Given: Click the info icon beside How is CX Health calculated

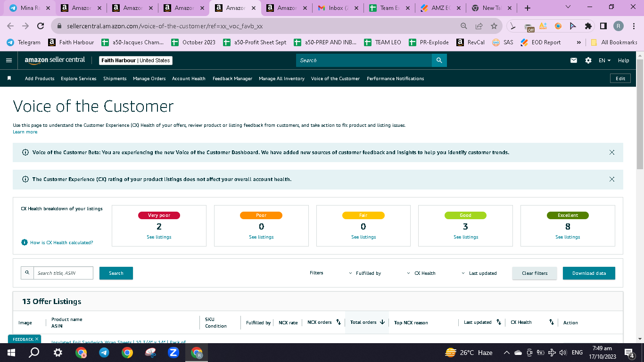Looking at the screenshot, I should 25,242.
